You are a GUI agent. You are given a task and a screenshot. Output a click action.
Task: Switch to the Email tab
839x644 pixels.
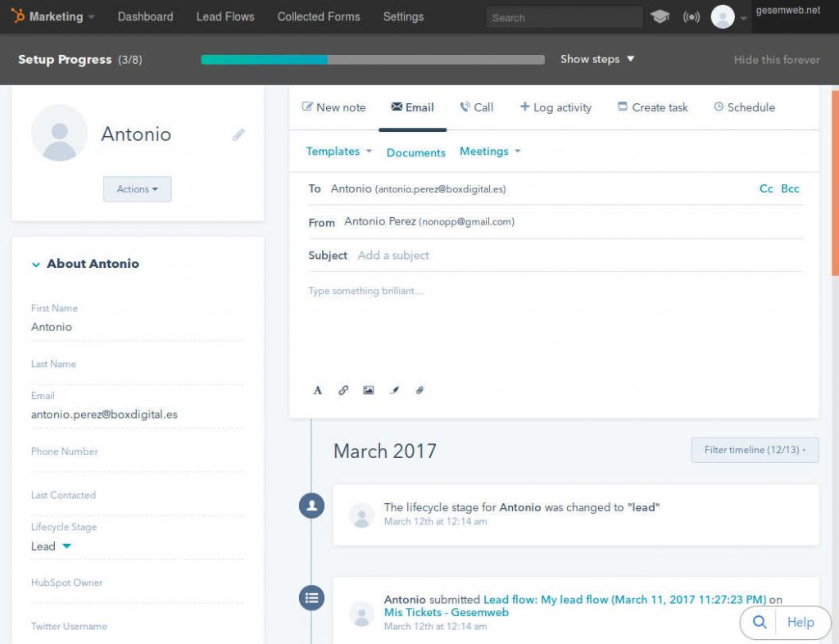click(412, 107)
